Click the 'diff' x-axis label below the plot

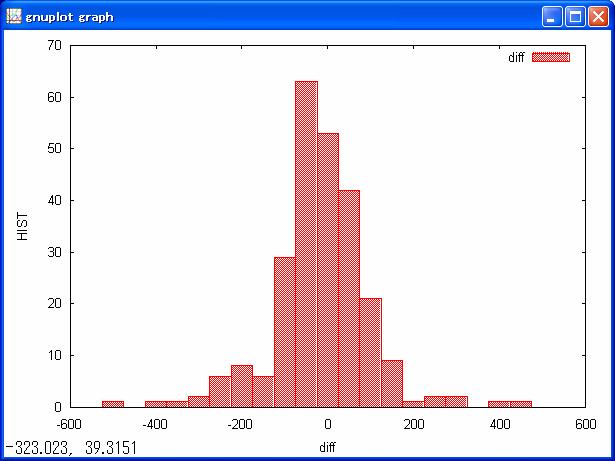[327, 445]
